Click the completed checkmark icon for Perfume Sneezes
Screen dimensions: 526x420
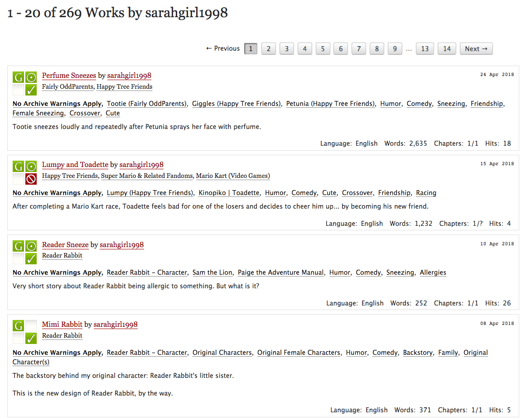click(x=31, y=90)
